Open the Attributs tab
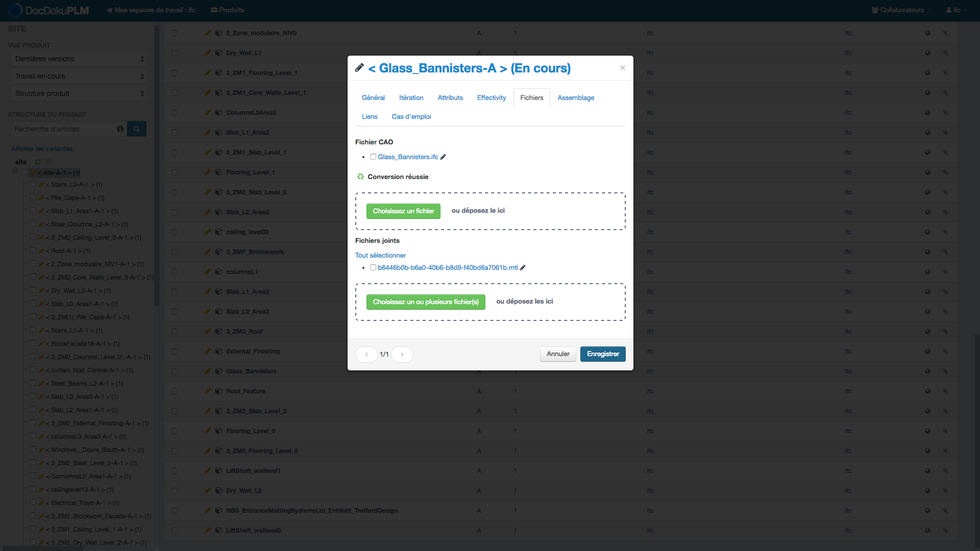The height and width of the screenshot is (551, 980). pyautogui.click(x=450, y=98)
